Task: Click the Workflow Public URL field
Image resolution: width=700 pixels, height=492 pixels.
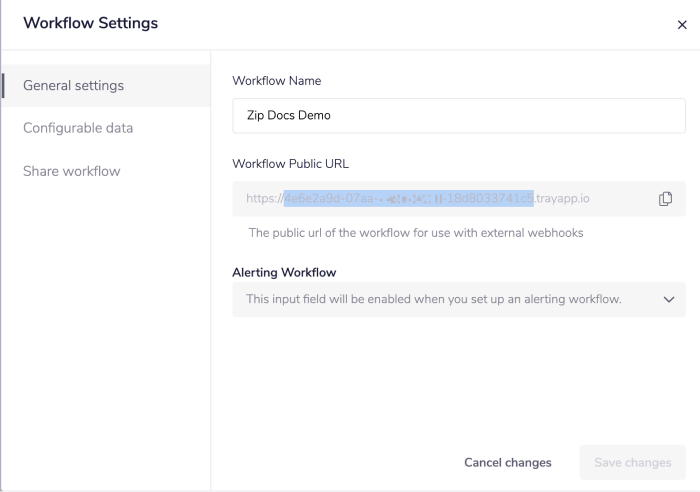Action: pyautogui.click(x=440, y=199)
